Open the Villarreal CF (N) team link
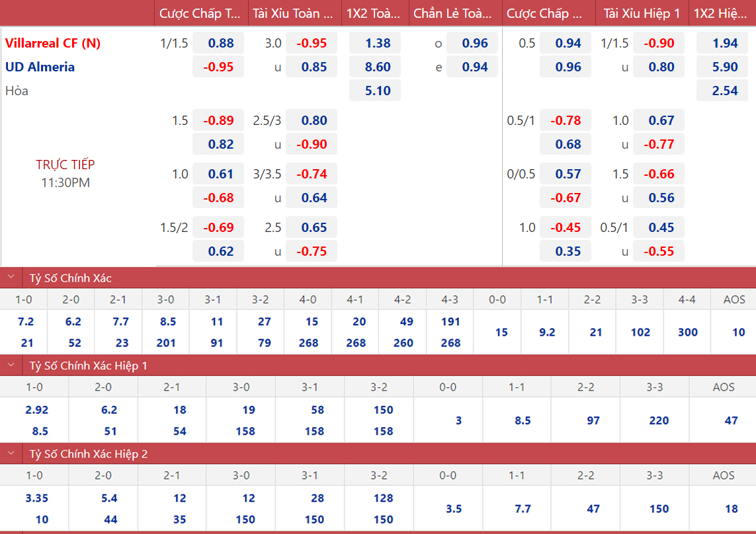Screen dimensions: 756x534 pyautogui.click(x=53, y=43)
